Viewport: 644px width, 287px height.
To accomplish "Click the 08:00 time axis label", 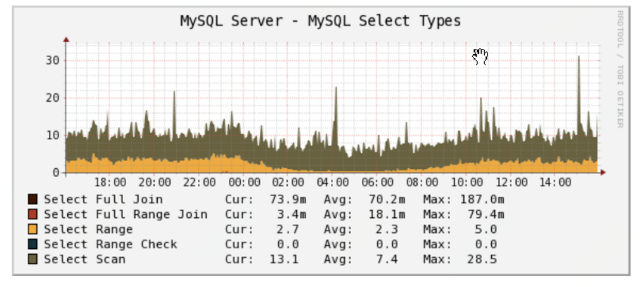I will pyautogui.click(x=422, y=182).
